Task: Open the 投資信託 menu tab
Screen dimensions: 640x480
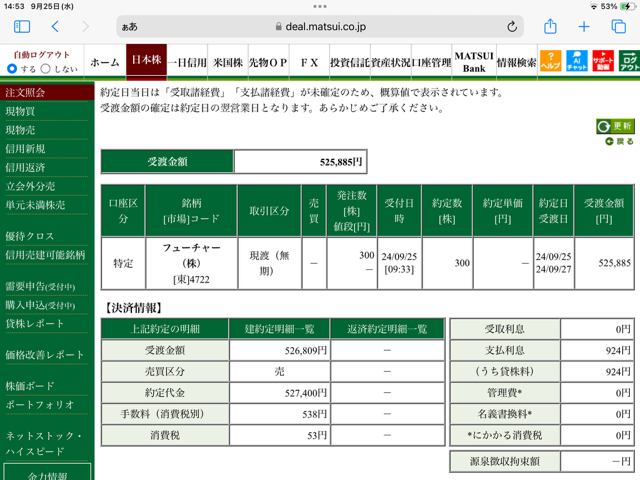Action: click(350, 62)
